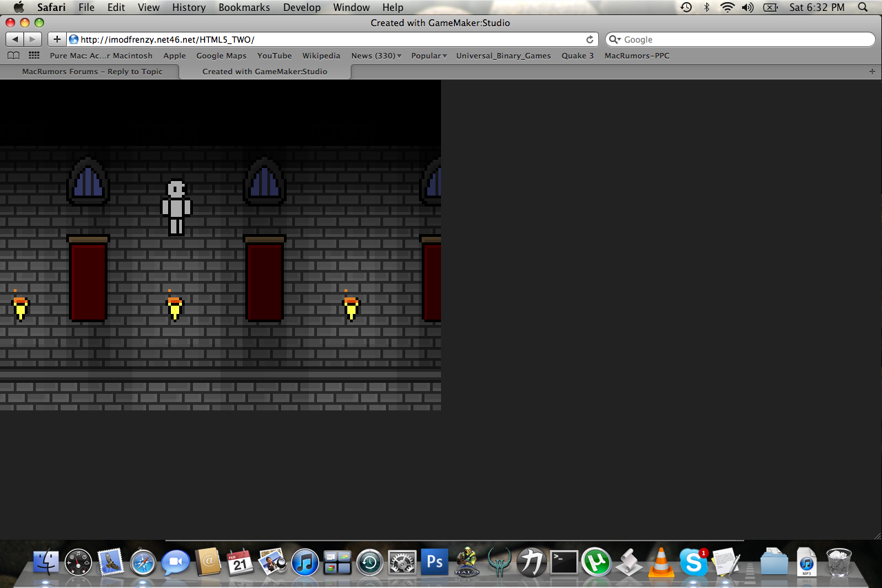Open the View menu
882x588 pixels.
149,8
